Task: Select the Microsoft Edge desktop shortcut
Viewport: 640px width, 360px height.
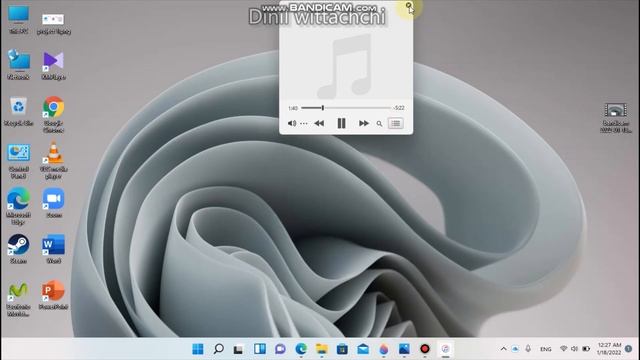Action: pyautogui.click(x=18, y=206)
